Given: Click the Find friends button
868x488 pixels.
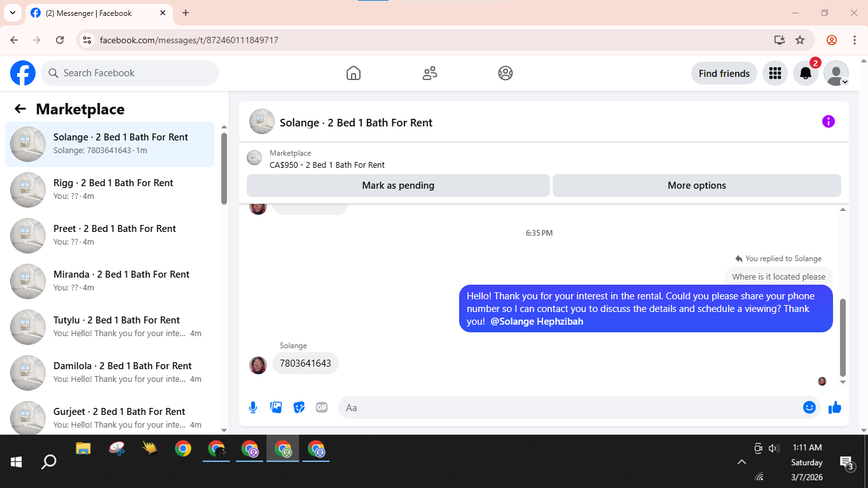Looking at the screenshot, I should (x=724, y=73).
